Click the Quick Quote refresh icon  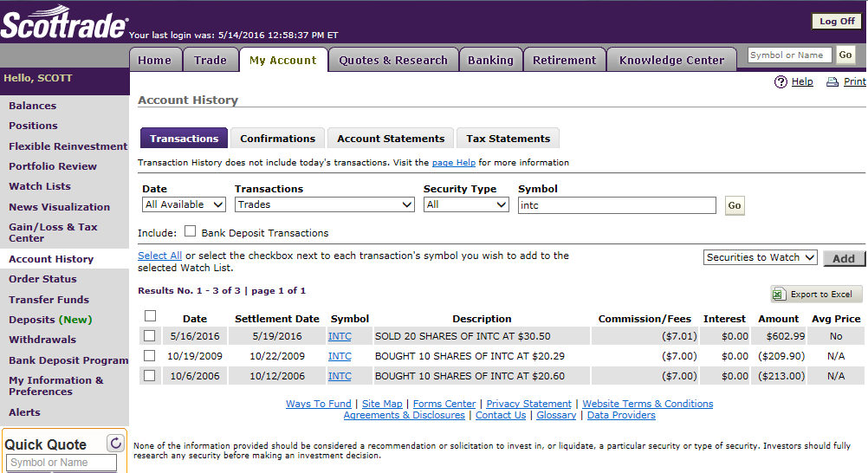coord(115,444)
